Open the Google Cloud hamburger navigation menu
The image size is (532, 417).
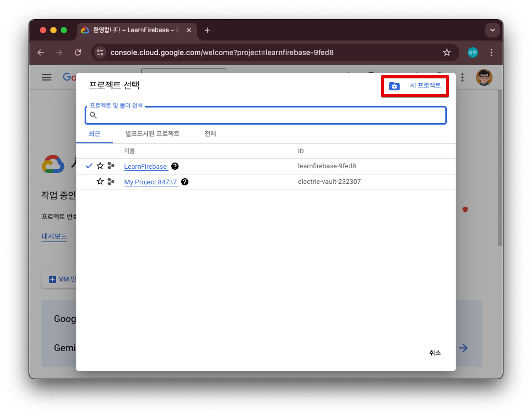click(47, 77)
